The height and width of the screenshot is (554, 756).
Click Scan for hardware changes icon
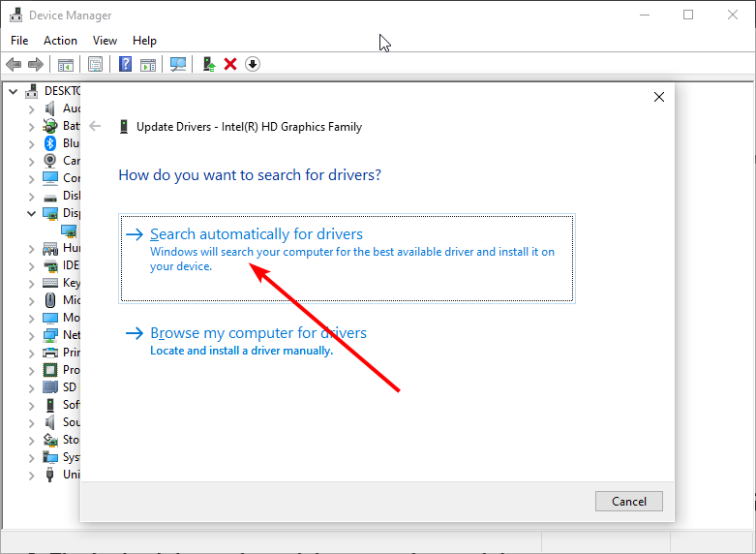click(178, 64)
